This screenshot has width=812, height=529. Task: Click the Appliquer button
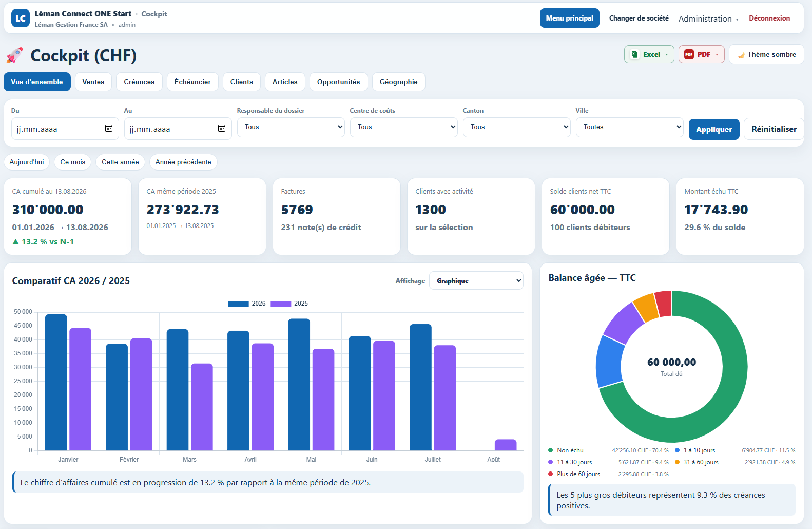pos(714,129)
